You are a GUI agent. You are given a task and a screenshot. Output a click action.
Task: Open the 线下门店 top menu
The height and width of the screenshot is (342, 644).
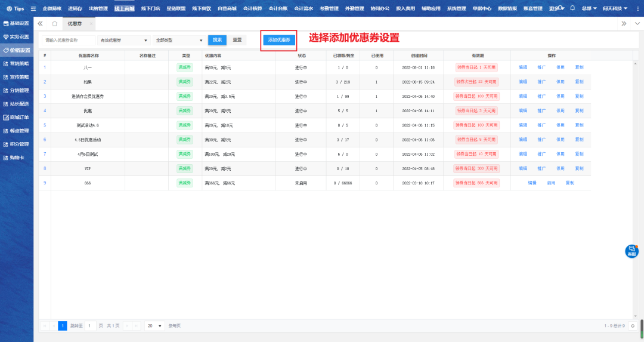tap(148, 8)
